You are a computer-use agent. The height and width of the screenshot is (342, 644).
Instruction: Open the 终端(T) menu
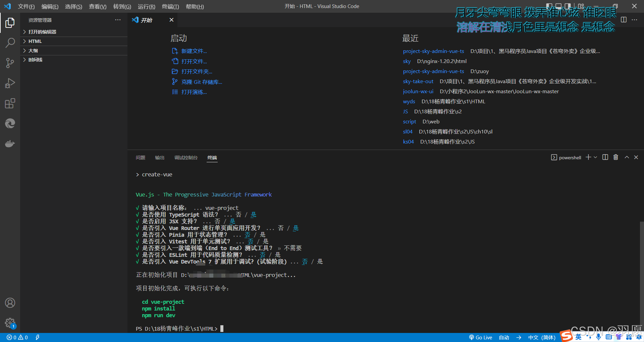coord(170,6)
